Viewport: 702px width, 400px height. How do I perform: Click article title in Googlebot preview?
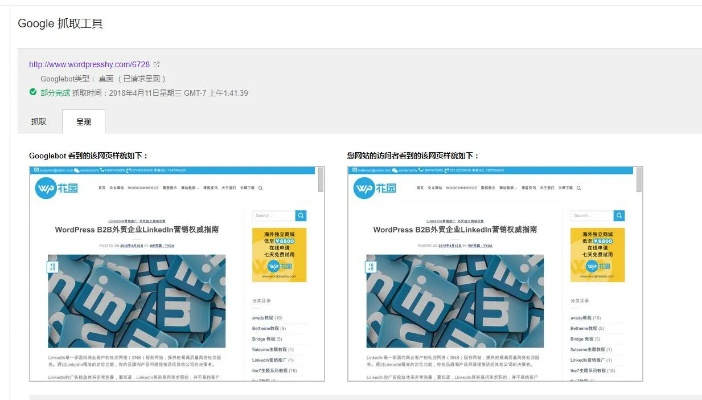(x=137, y=230)
